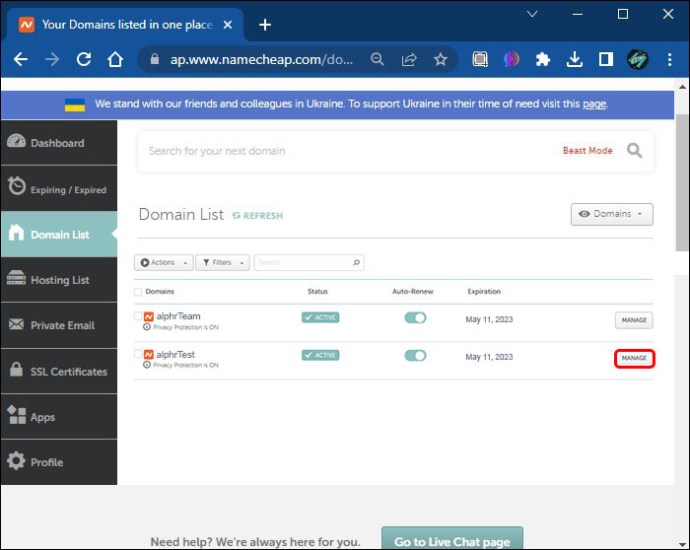
Task: Bookmark this page with the star icon
Action: click(x=440, y=59)
